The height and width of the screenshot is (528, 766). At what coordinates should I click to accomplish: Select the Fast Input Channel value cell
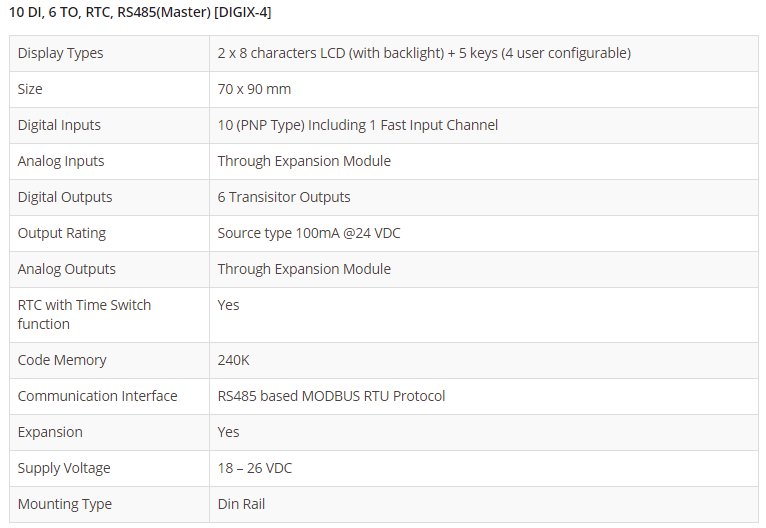click(357, 125)
